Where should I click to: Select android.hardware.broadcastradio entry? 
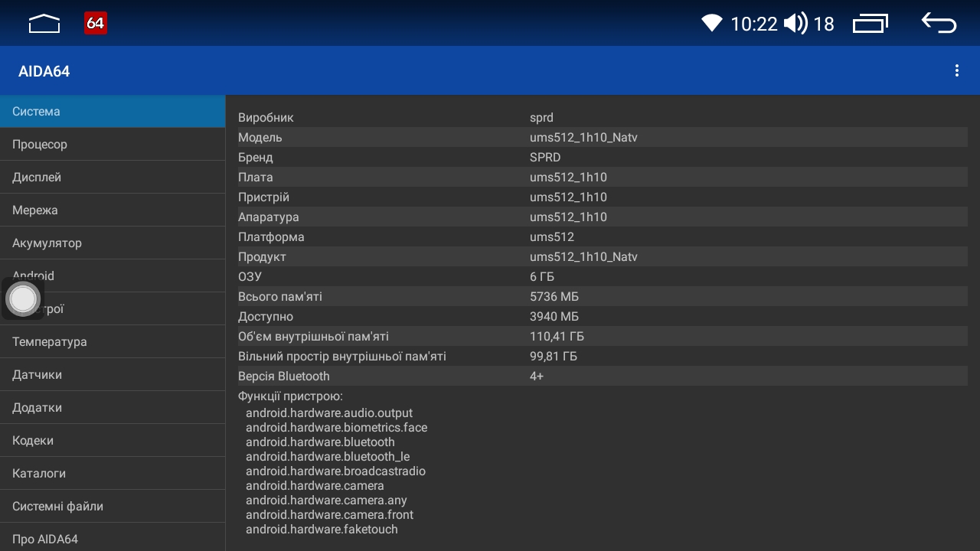click(x=335, y=471)
